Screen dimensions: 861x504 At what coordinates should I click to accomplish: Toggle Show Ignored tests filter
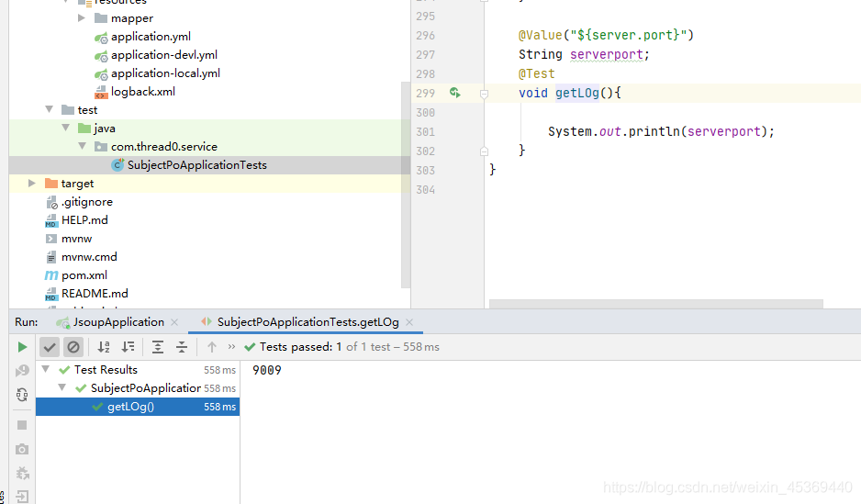click(73, 347)
